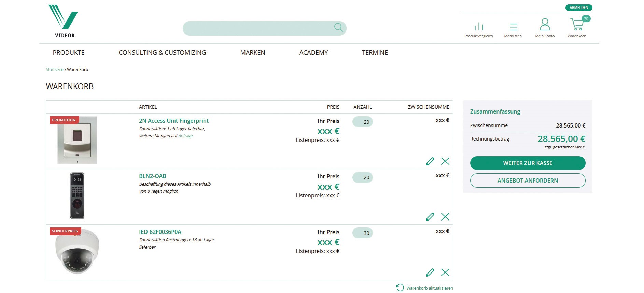Click the Videor logo
The height and width of the screenshot is (293, 644).
coord(64,21)
